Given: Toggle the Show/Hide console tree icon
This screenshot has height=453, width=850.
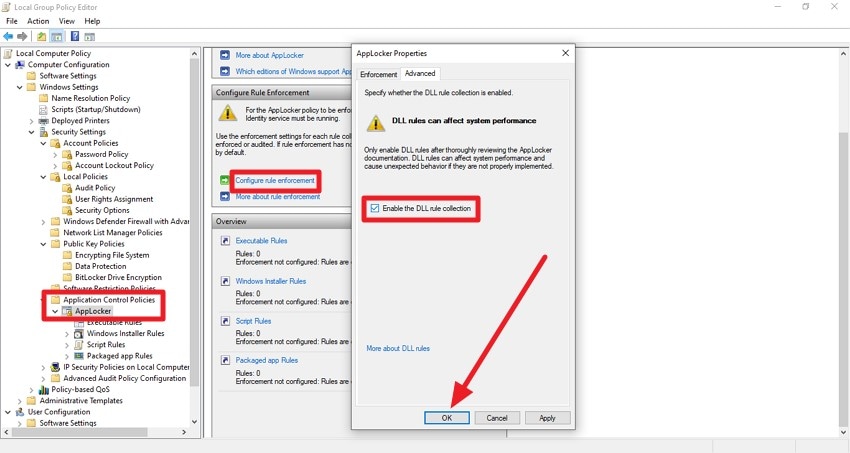Looking at the screenshot, I should [x=56, y=36].
